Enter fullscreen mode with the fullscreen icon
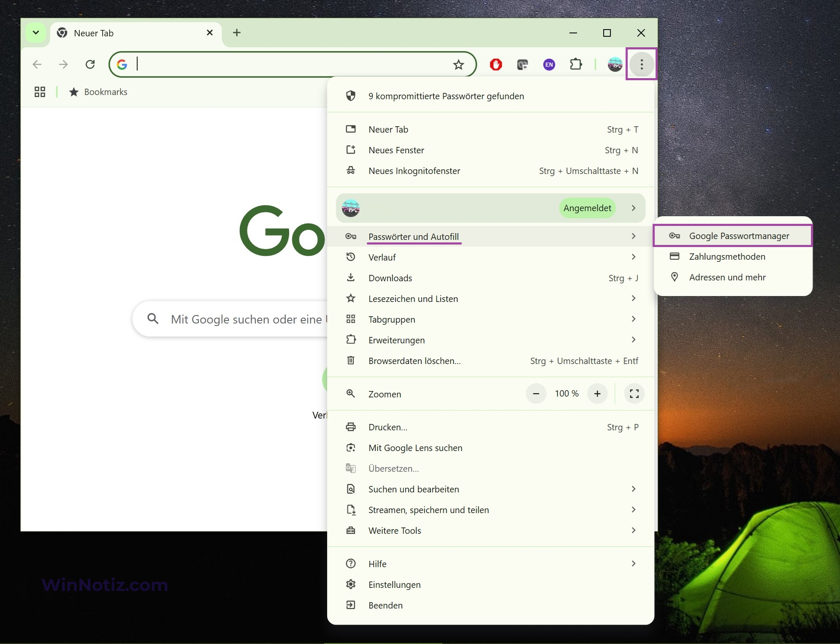 tap(634, 394)
